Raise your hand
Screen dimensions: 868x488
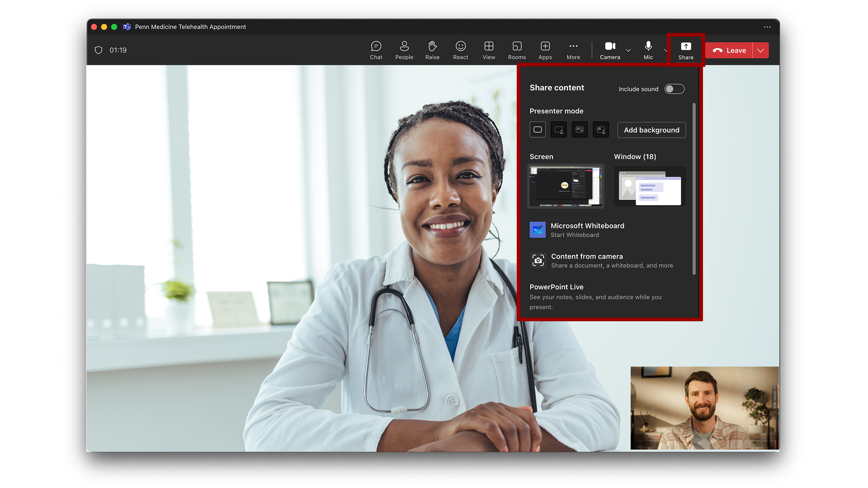point(432,50)
